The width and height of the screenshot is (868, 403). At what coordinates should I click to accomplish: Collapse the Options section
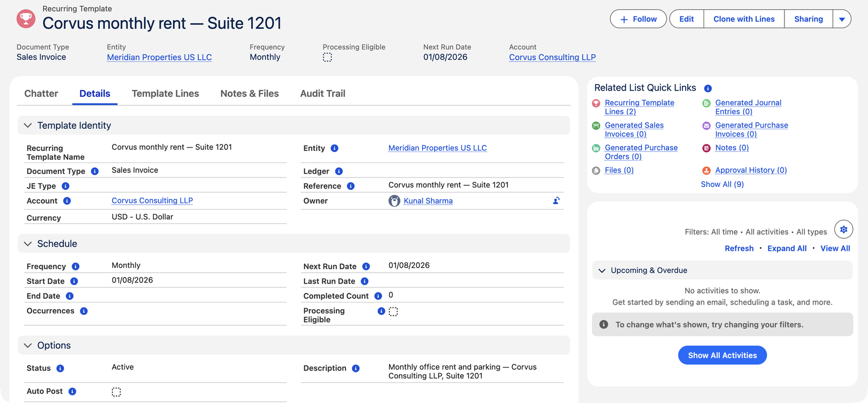28,345
